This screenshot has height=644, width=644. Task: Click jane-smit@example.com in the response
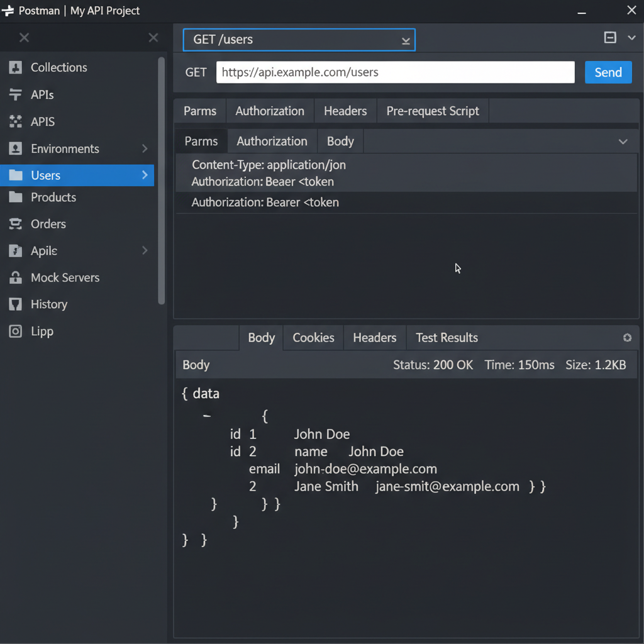point(447,486)
